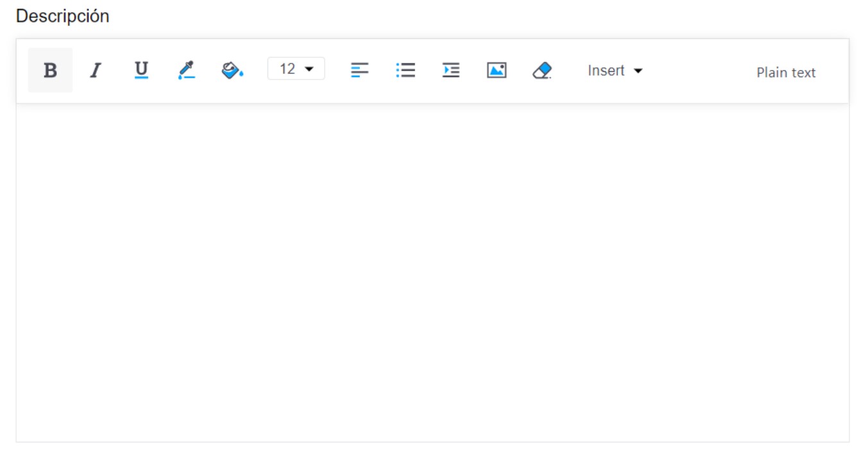The width and height of the screenshot is (868, 454).
Task: Underline text with the U icon
Action: [x=141, y=70]
